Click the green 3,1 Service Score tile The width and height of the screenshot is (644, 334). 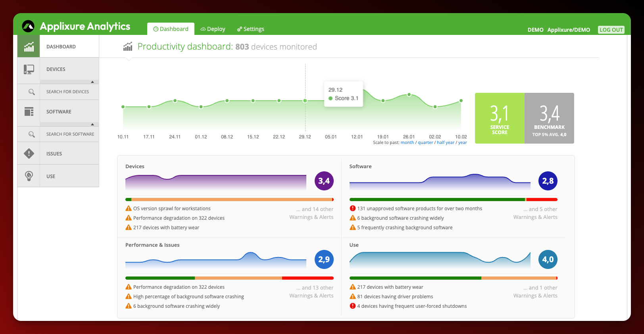tap(500, 118)
